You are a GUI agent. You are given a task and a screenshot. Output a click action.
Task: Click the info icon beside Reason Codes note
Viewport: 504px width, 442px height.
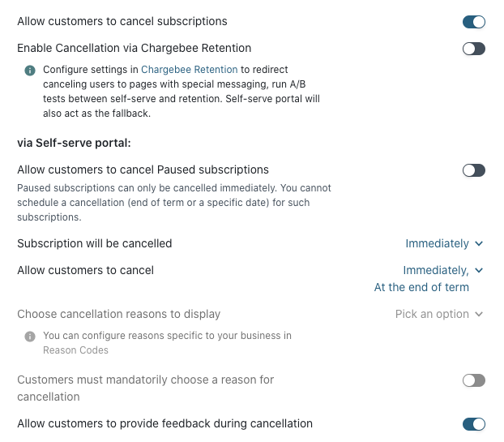click(30, 336)
